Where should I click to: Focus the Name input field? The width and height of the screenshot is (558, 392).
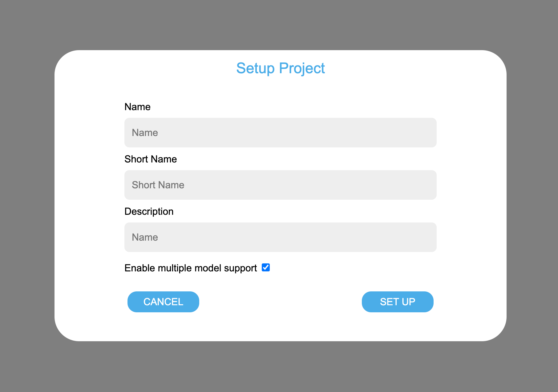[x=280, y=133]
